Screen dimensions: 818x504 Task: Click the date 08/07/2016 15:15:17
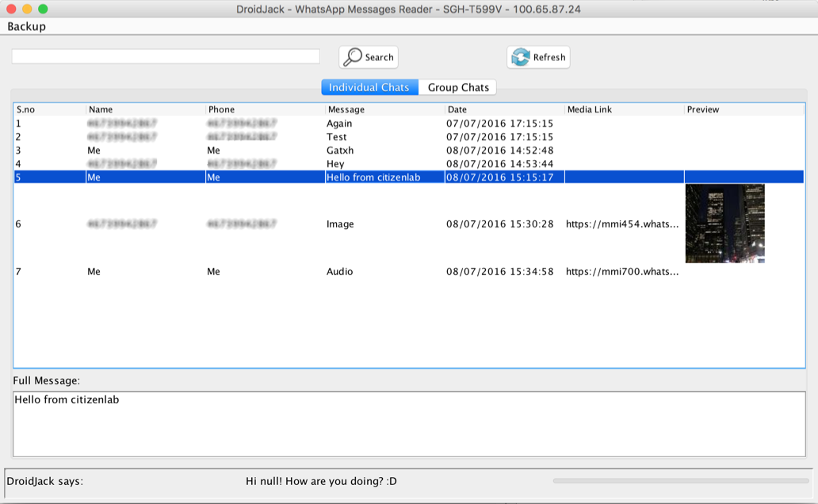click(x=500, y=178)
